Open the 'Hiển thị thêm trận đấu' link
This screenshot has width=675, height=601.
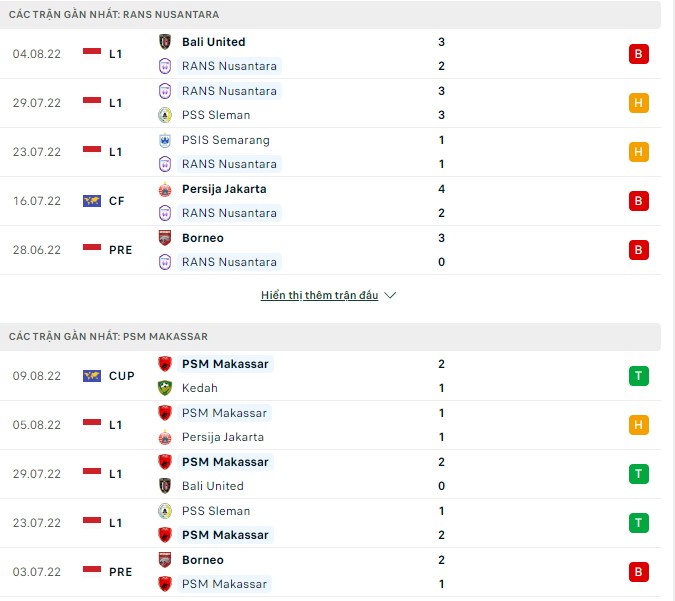click(319, 296)
